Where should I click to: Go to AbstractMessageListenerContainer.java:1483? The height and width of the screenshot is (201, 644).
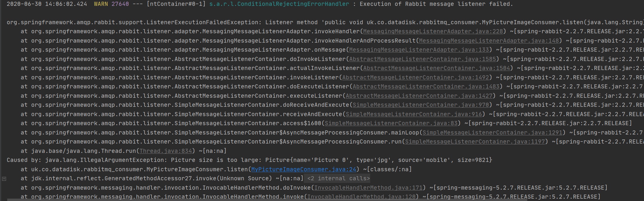tap(426, 87)
